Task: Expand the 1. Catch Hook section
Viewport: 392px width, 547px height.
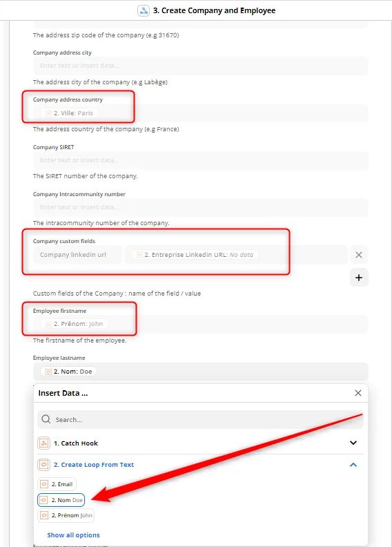Action: click(353, 443)
